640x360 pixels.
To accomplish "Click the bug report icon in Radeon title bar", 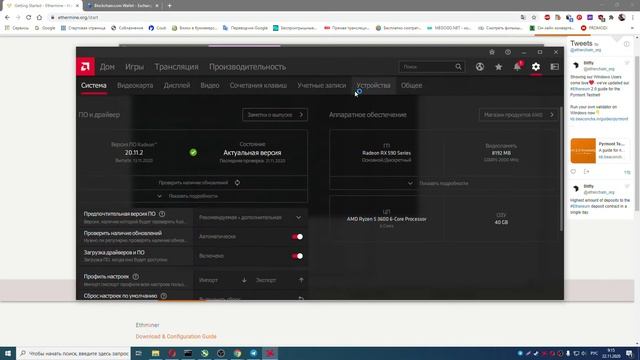I will (x=492, y=52).
